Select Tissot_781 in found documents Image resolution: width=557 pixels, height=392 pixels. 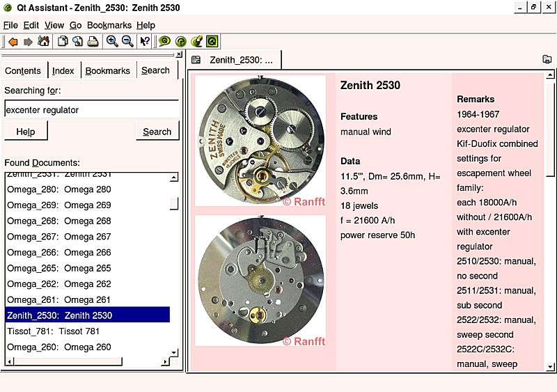point(53,331)
